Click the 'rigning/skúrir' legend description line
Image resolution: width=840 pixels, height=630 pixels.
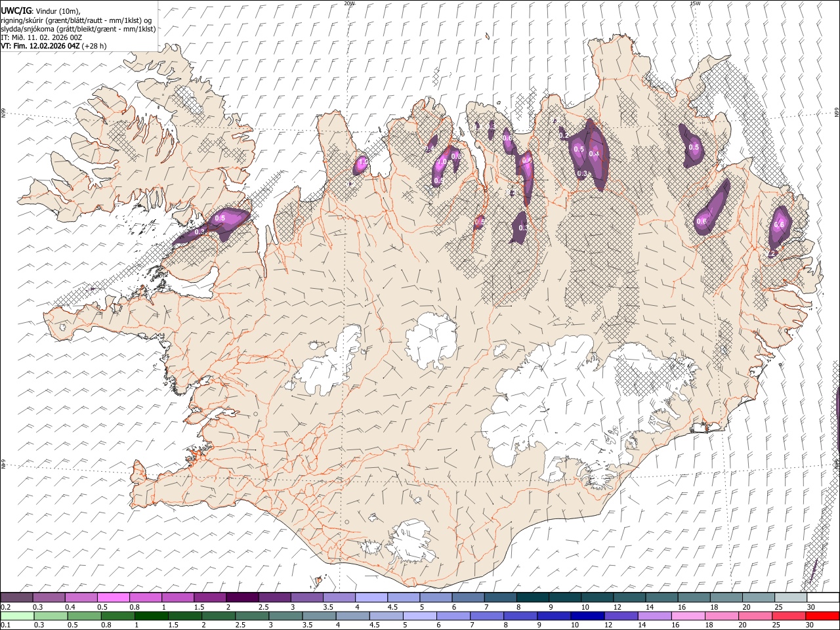(76, 20)
